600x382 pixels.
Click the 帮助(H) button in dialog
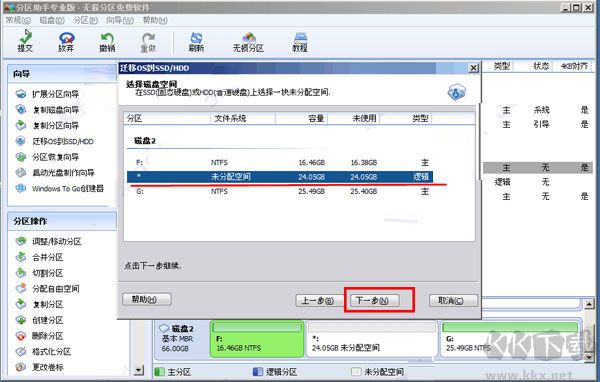[147, 299]
